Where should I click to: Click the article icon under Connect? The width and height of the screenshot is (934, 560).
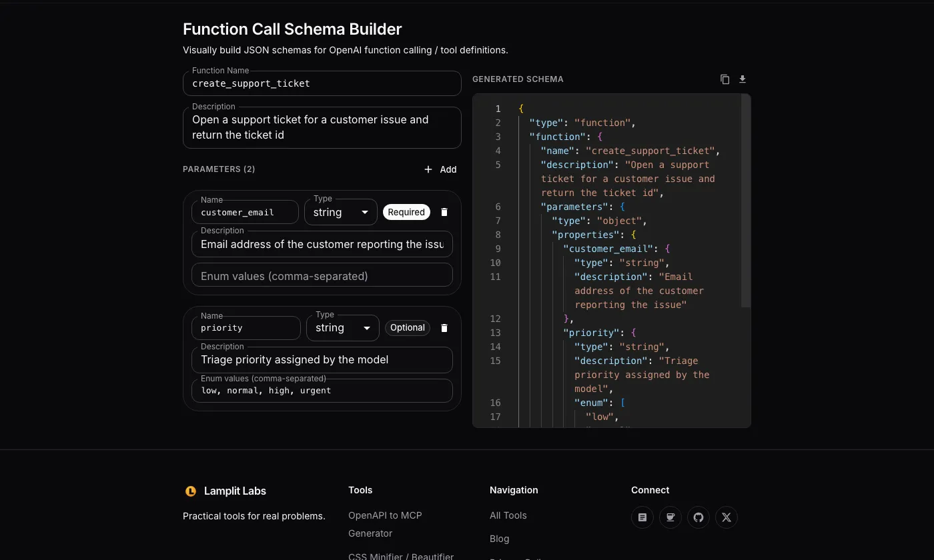click(x=642, y=517)
